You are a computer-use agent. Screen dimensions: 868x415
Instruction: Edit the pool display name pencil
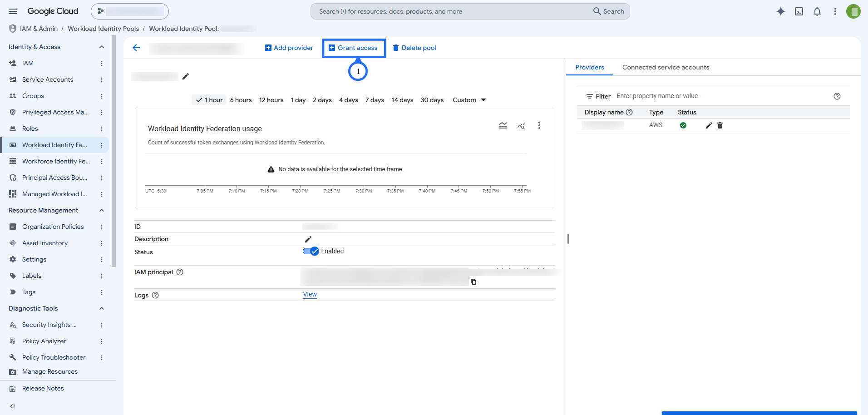pos(185,76)
